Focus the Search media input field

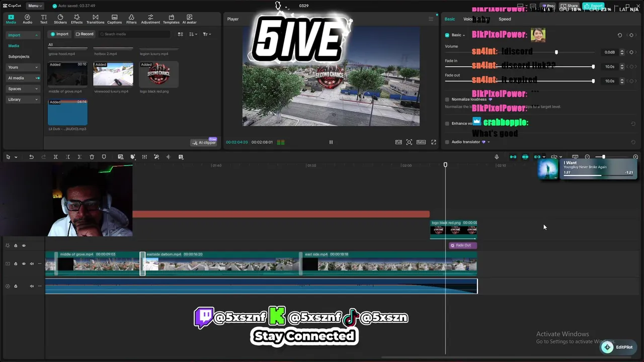[x=134, y=34]
